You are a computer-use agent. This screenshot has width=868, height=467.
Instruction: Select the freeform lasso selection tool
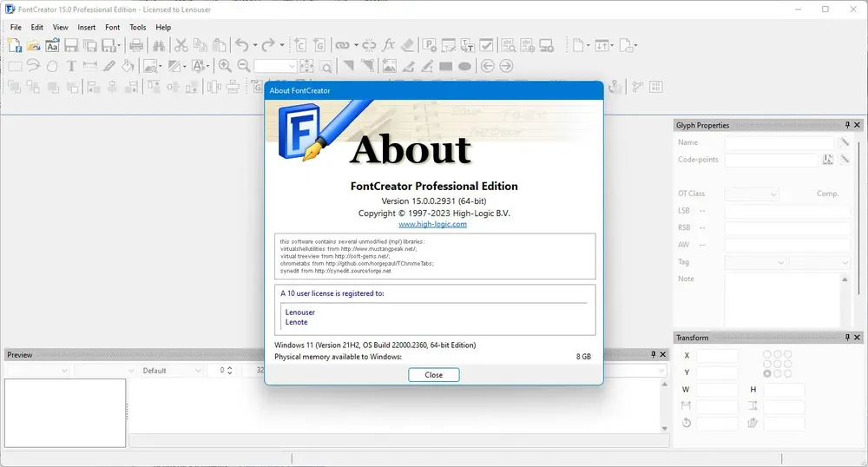click(33, 66)
